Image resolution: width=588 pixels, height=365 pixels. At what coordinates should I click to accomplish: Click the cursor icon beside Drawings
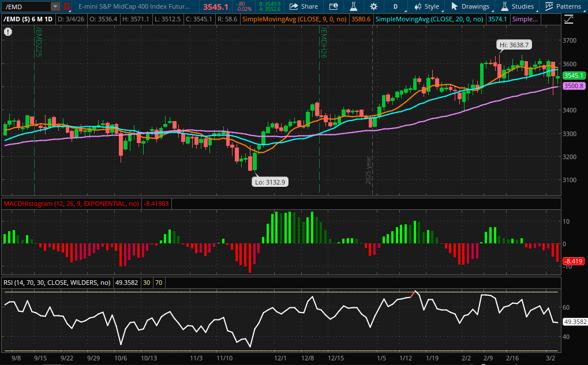click(x=454, y=7)
